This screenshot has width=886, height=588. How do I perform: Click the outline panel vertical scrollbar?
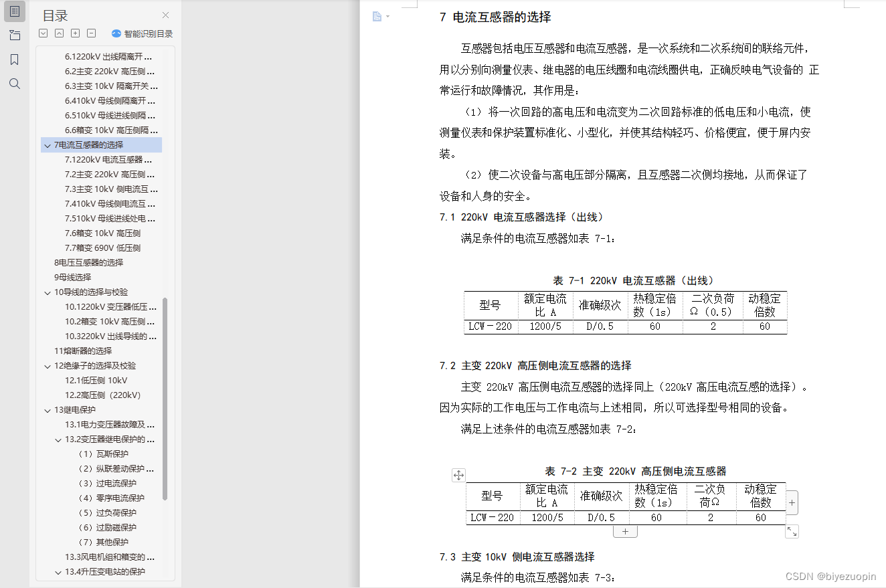(x=165, y=399)
